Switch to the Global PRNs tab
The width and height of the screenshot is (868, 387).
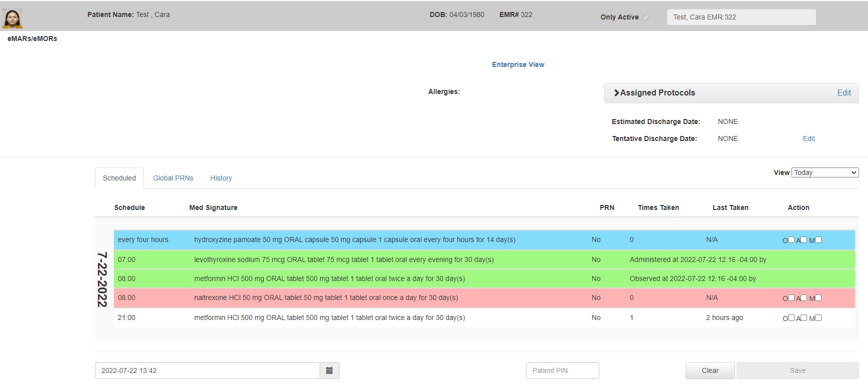tap(173, 178)
